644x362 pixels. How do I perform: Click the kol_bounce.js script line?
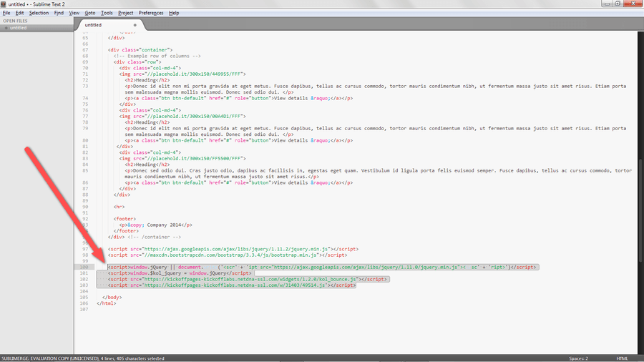coord(248,279)
